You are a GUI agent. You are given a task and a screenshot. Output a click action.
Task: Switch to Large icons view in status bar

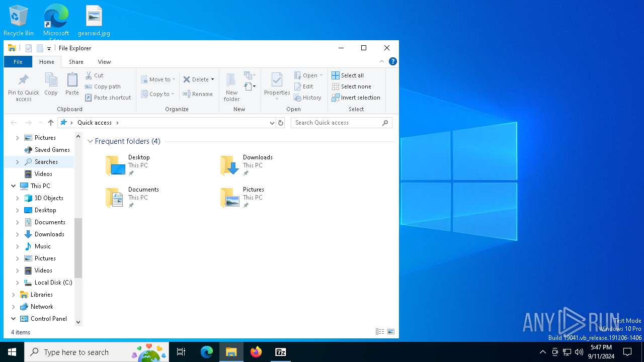[x=391, y=332]
